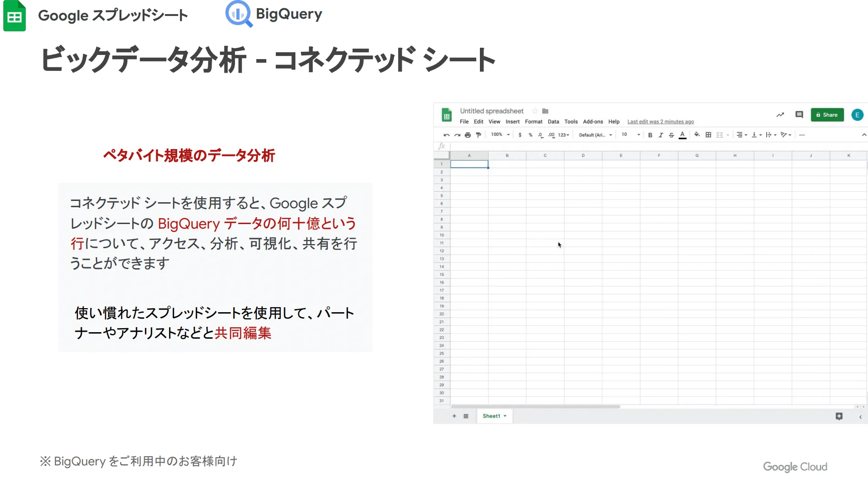The image size is (868, 489).
Task: Open the text wrapping dropdown
Action: click(771, 135)
